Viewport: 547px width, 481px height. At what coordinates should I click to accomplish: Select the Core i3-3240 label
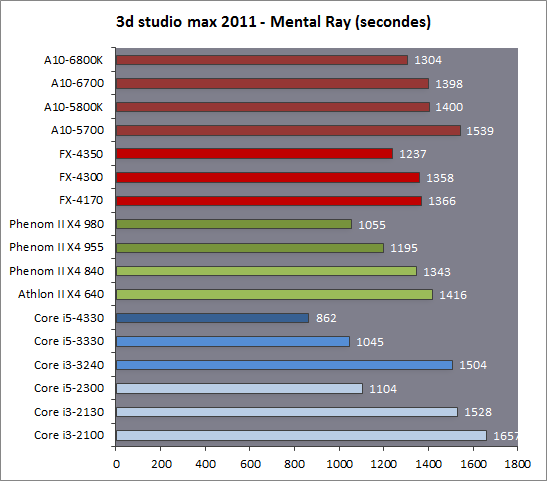pos(69,365)
